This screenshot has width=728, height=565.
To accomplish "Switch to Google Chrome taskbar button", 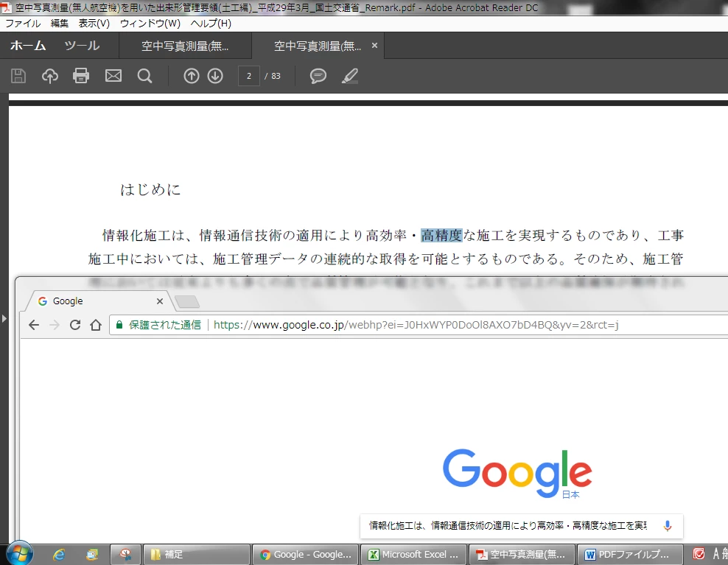I will (x=305, y=555).
